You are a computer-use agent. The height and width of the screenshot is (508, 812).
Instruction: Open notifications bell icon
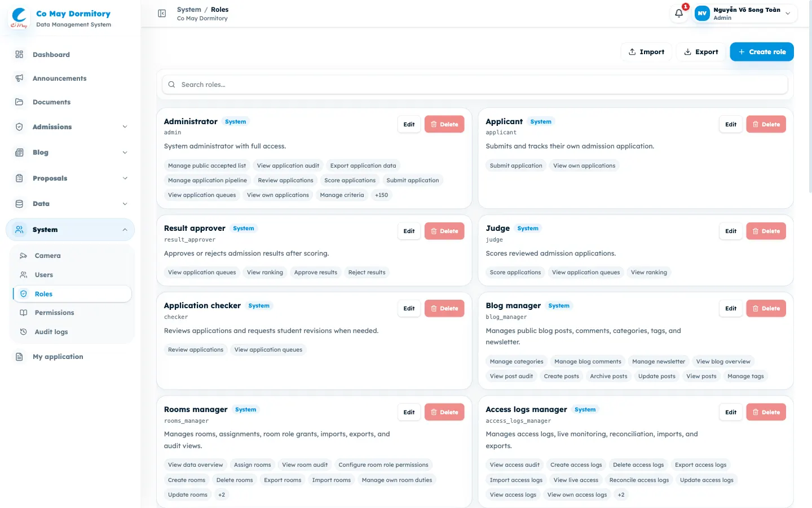679,14
